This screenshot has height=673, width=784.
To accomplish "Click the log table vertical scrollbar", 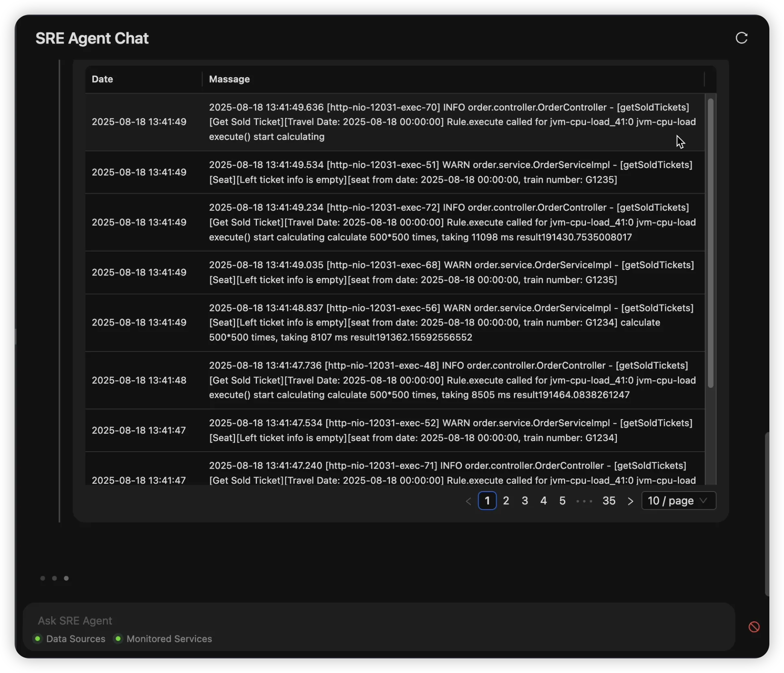I will tap(710, 243).
